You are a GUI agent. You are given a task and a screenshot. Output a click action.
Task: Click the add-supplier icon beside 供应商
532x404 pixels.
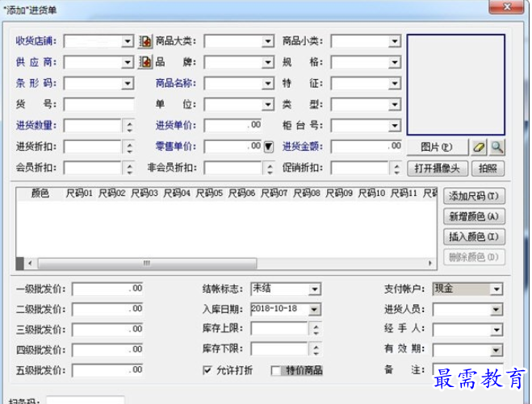pyautogui.click(x=145, y=62)
